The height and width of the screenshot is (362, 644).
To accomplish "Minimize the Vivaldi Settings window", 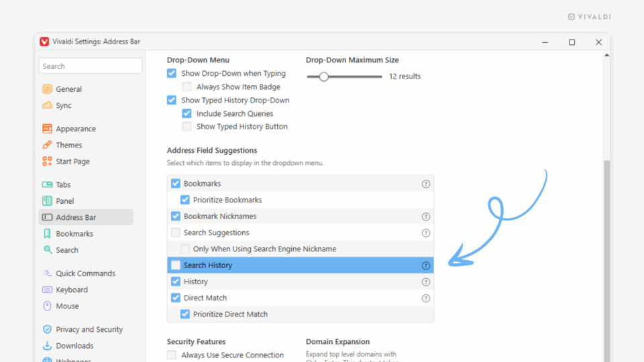I will (545, 42).
